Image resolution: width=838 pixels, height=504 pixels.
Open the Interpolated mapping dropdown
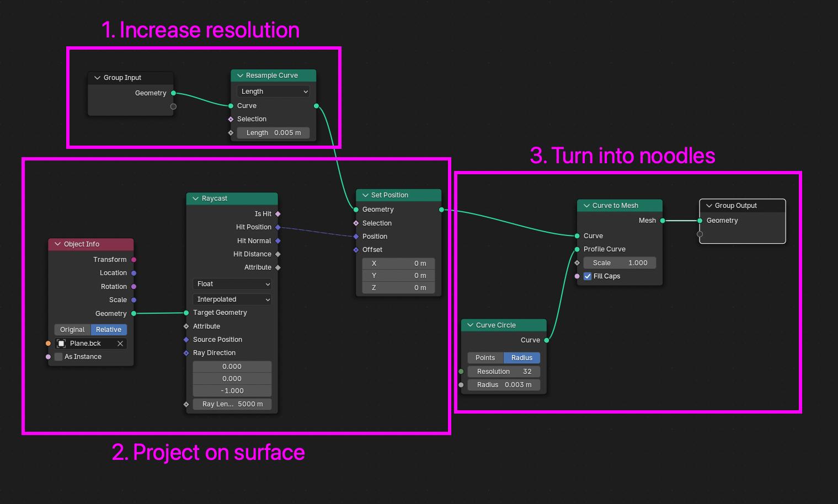click(x=232, y=299)
